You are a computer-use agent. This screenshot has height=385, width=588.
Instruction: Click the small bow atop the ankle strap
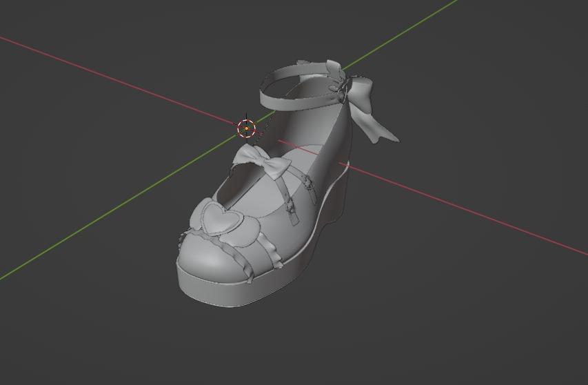334,67
